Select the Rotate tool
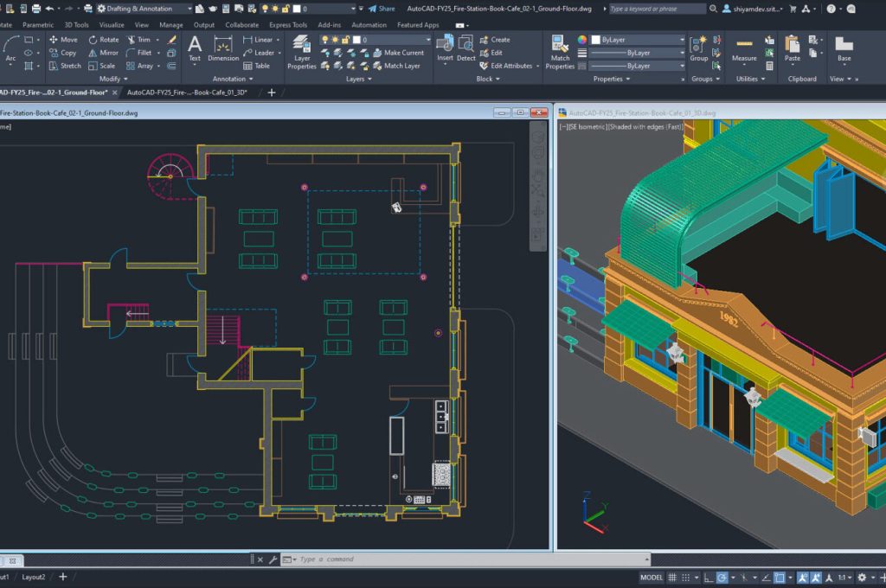Image resolution: width=886 pixels, height=588 pixels. pyautogui.click(x=104, y=40)
